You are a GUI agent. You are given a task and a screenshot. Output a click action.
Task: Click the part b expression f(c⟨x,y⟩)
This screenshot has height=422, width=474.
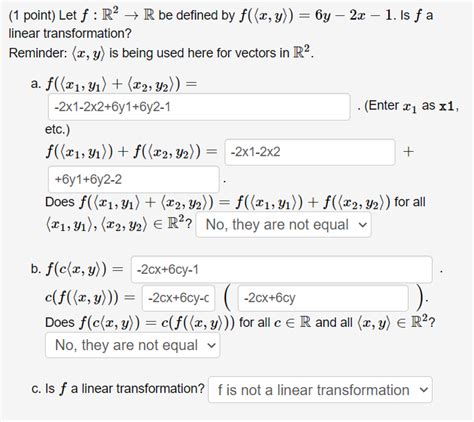tap(76, 269)
